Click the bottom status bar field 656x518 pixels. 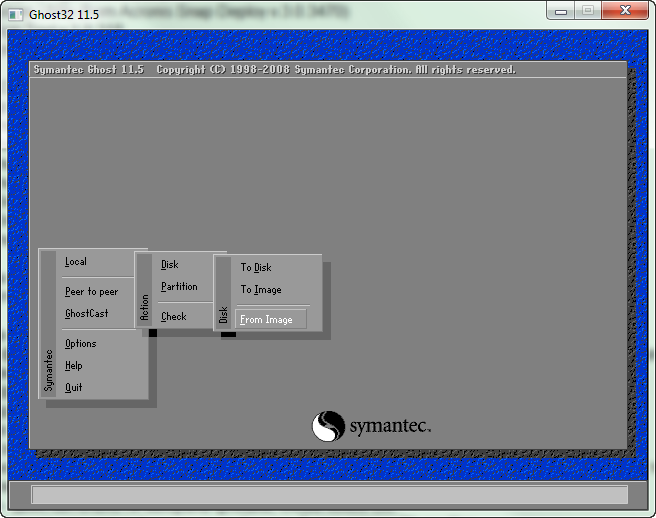tap(329, 494)
